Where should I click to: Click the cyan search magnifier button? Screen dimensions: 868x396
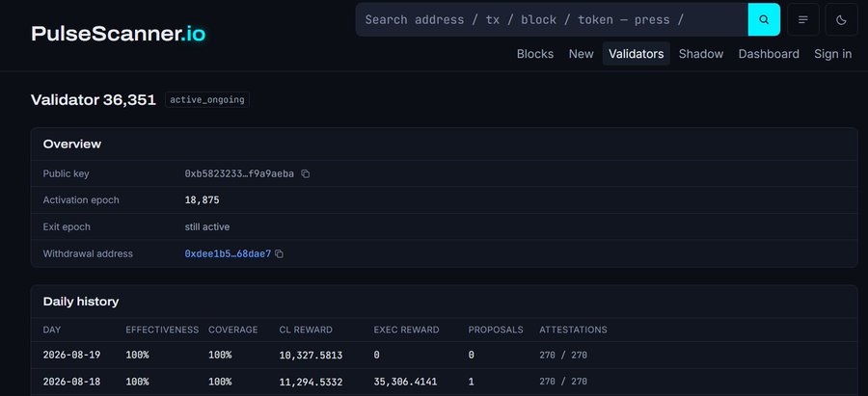click(764, 19)
